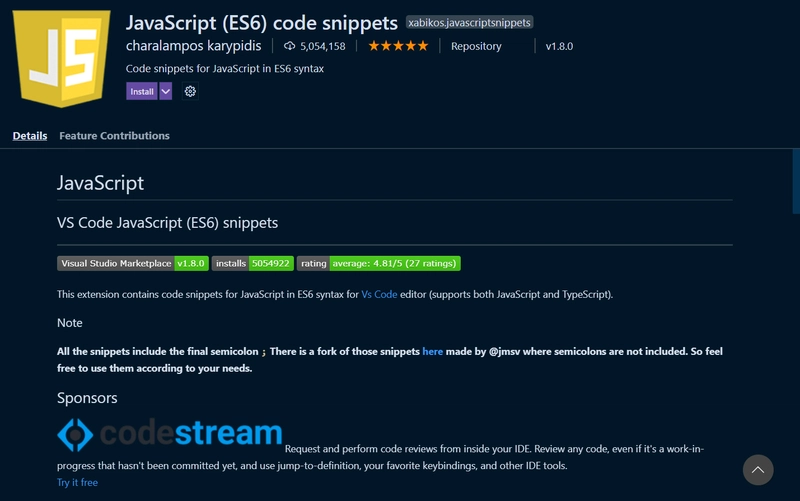Click the Visual Studio Marketplace v1.8.0 badge

point(133,263)
